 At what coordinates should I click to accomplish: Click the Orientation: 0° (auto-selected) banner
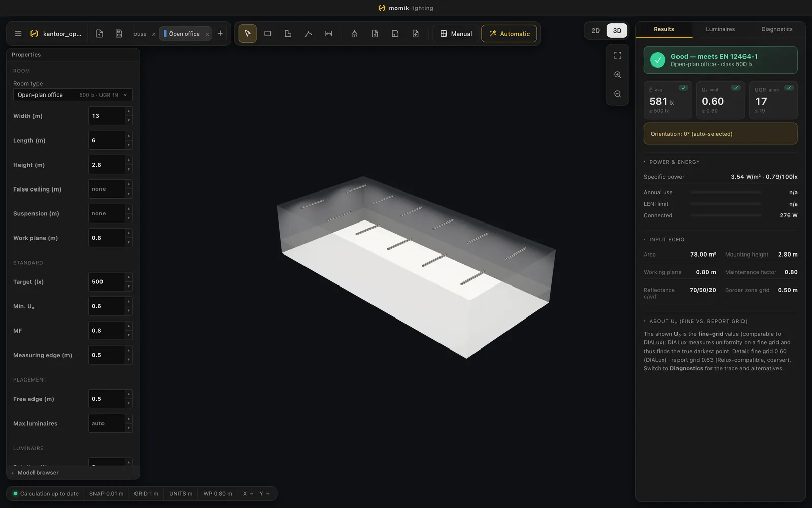[x=720, y=134]
